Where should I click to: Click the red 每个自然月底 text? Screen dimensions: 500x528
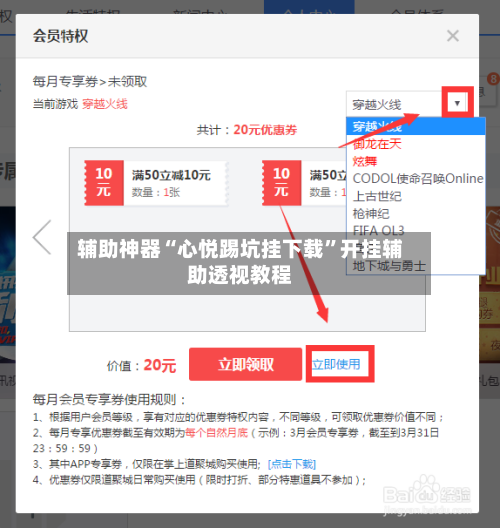tap(216, 433)
